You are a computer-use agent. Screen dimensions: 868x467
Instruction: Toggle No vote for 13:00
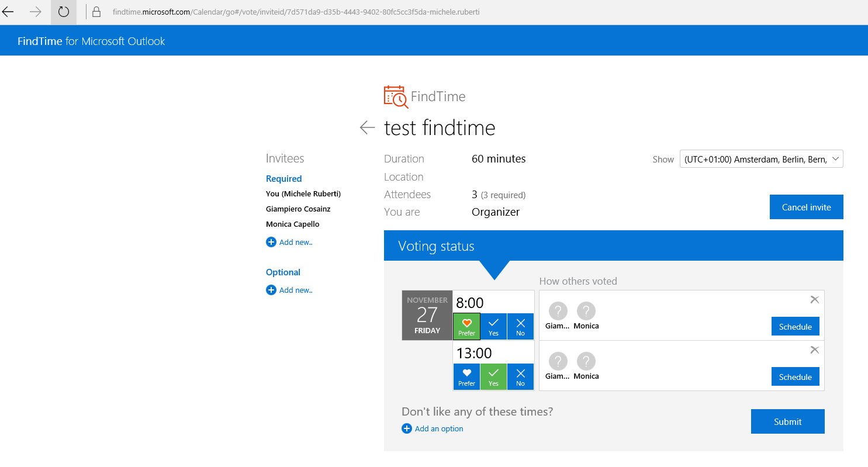pyautogui.click(x=520, y=376)
